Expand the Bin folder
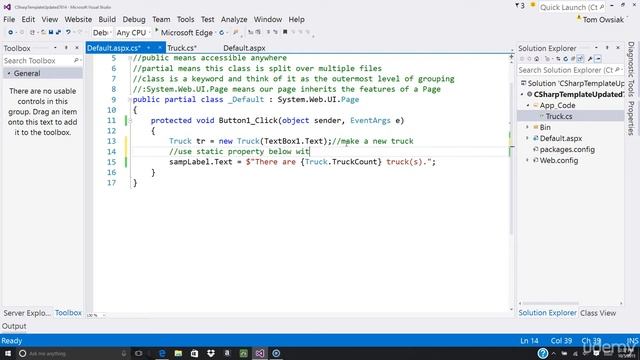The width and height of the screenshot is (640, 360). [528, 127]
